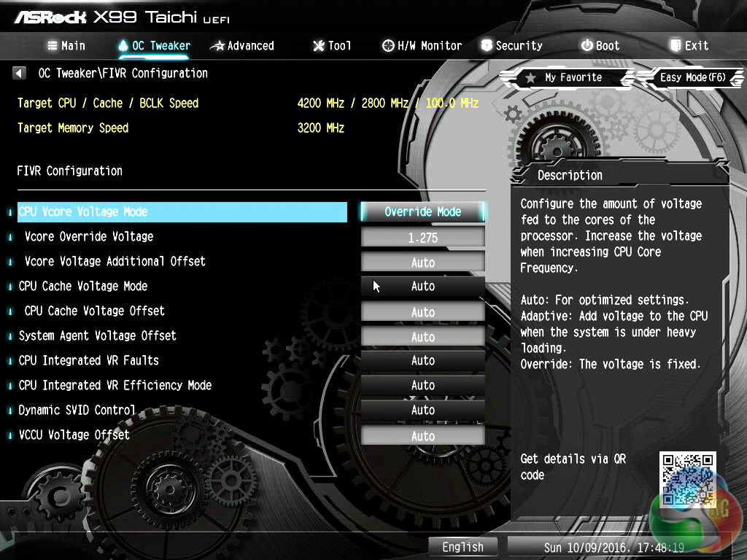
Task: Change the English language setting
Action: pos(462,547)
